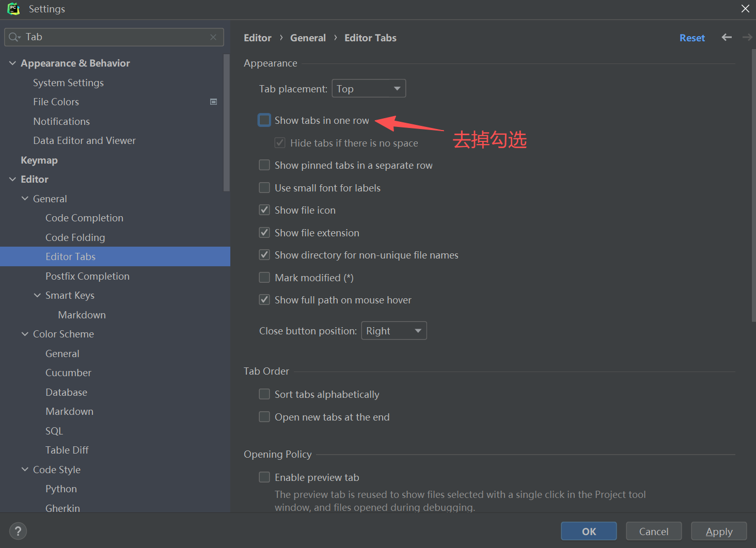The height and width of the screenshot is (548, 756).
Task: Collapse the Code Style node chevron
Action: pos(25,470)
